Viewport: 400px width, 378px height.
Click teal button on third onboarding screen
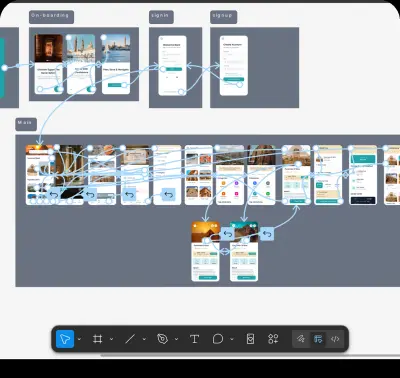pos(116,85)
